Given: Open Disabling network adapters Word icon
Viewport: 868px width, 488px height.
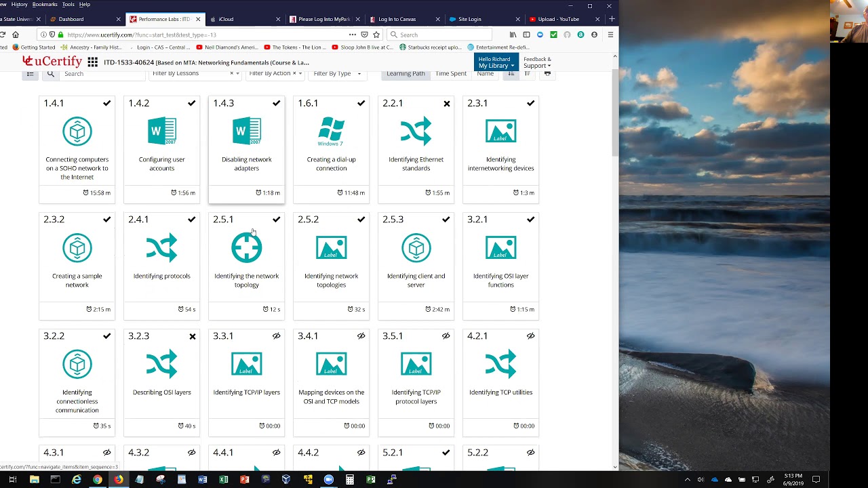Looking at the screenshot, I should click(247, 131).
